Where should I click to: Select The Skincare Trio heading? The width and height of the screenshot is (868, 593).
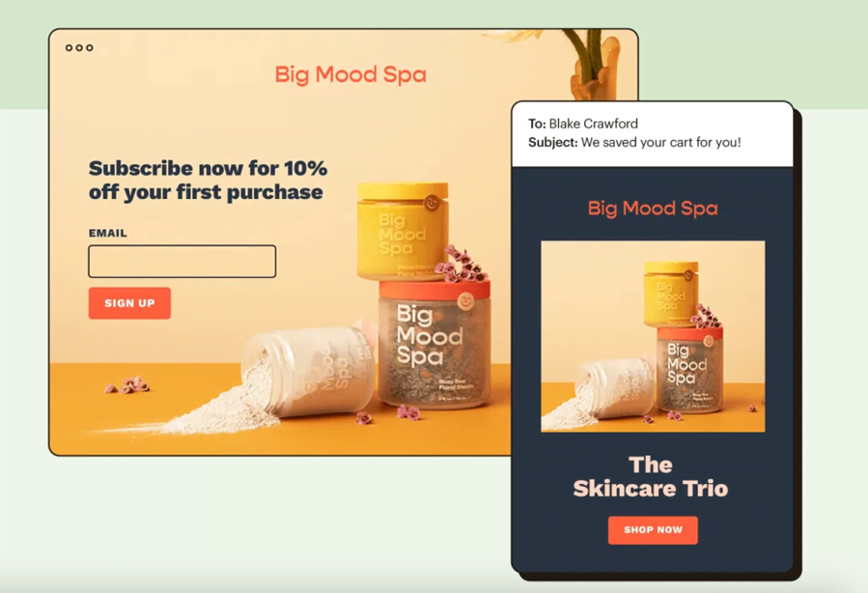(651, 477)
